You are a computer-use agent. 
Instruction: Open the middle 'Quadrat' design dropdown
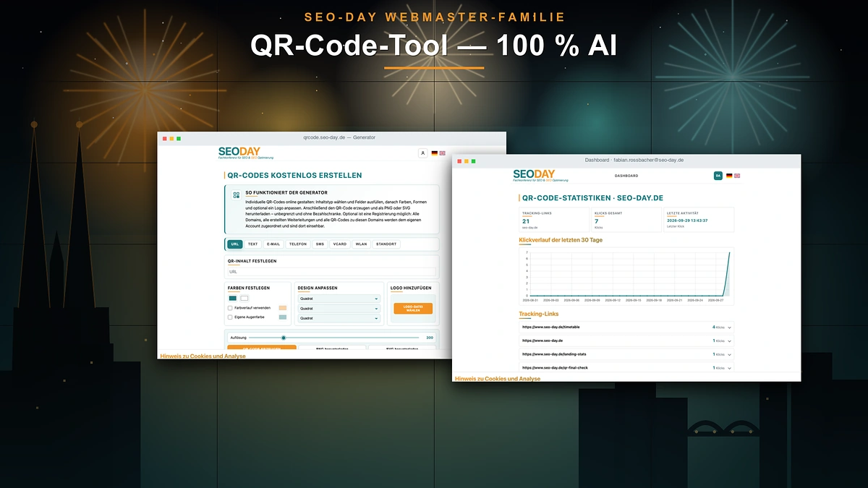click(339, 309)
